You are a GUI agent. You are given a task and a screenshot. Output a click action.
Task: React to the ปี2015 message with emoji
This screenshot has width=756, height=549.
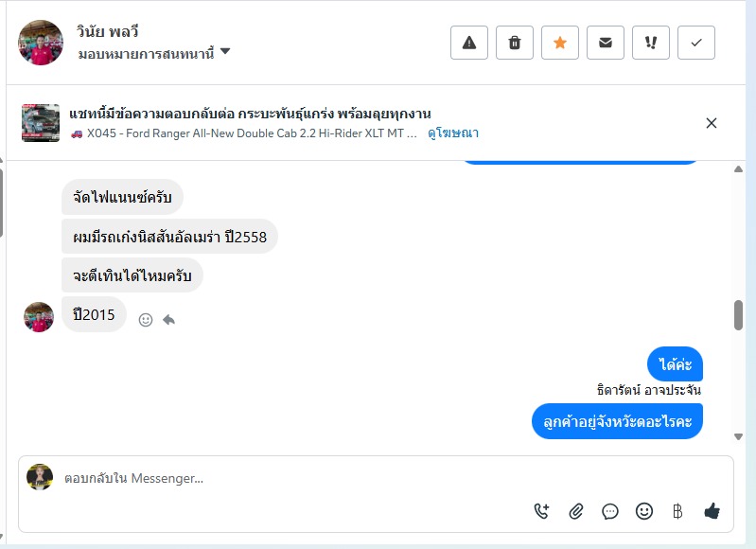coord(146,320)
